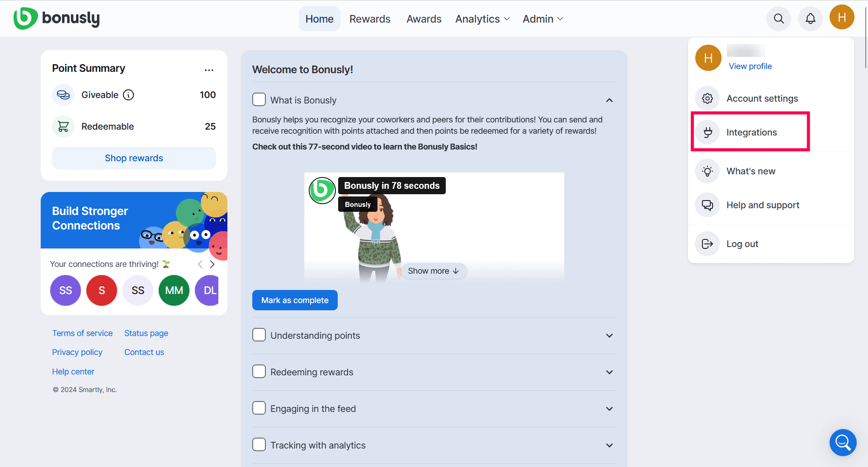Click the Giveable info icon
Image resolution: width=868 pixels, height=467 pixels.
point(128,95)
